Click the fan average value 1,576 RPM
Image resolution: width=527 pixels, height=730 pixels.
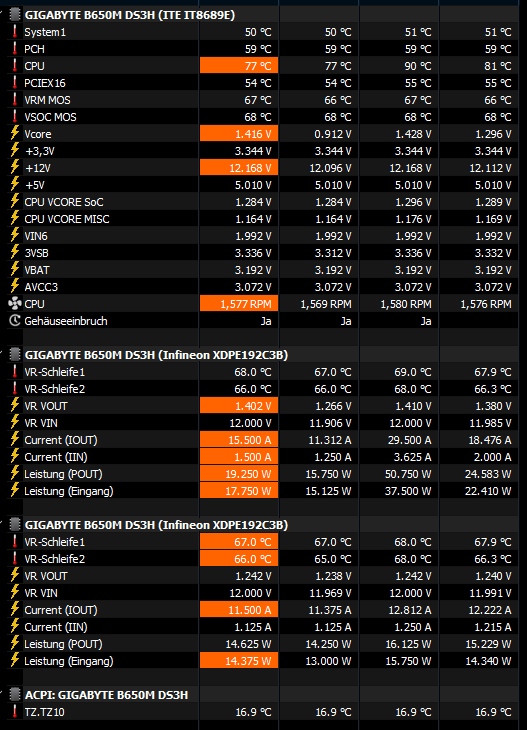(486, 304)
